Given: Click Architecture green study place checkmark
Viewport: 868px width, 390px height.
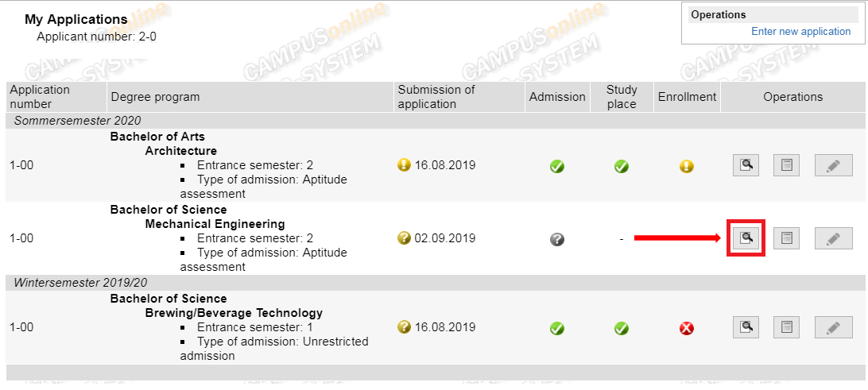Looking at the screenshot, I should (x=622, y=167).
